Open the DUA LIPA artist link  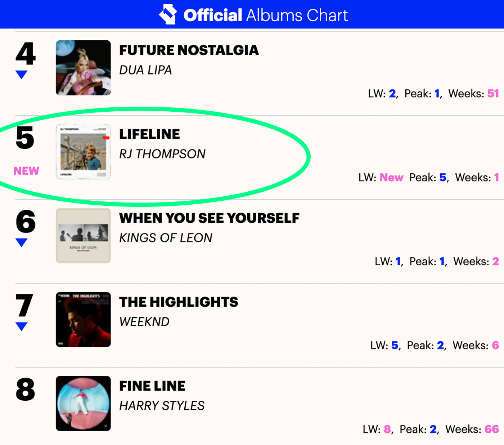(145, 70)
